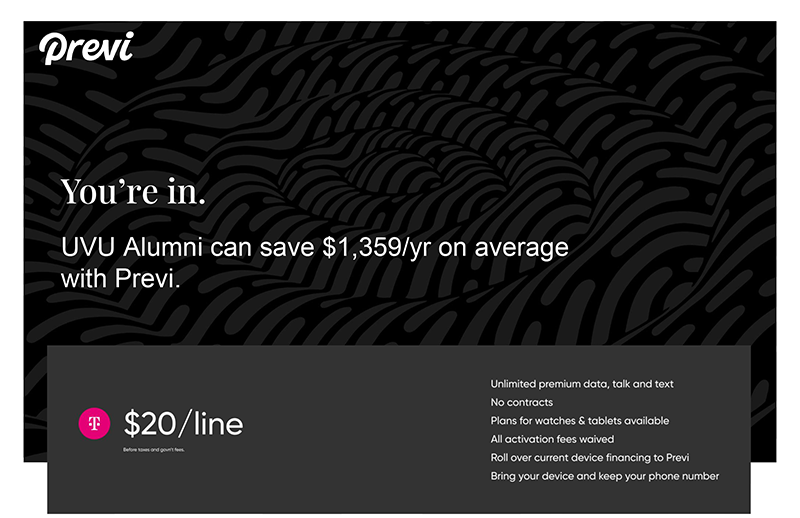Click "Plans for watches & tablets available"
The image size is (800, 518).
579,421
